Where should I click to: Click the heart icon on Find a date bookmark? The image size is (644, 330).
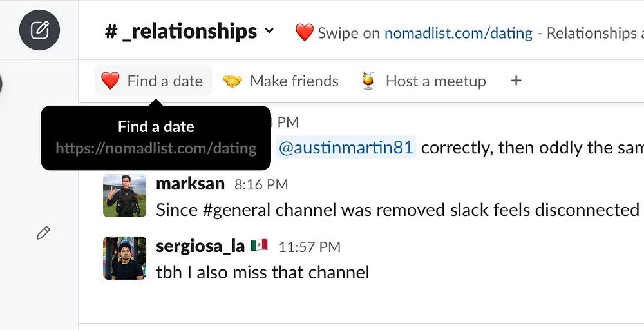coord(111,81)
